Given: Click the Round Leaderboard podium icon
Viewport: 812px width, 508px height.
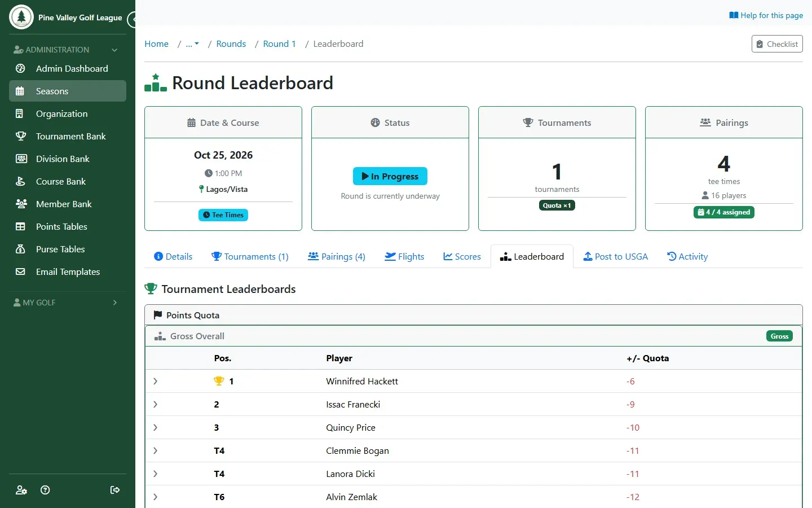Looking at the screenshot, I should coord(156,83).
